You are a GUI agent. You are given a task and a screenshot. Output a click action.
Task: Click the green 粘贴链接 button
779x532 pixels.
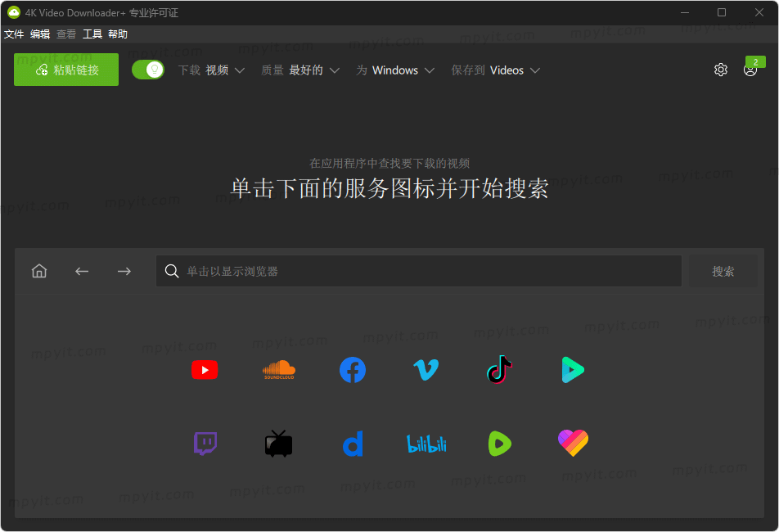point(66,70)
